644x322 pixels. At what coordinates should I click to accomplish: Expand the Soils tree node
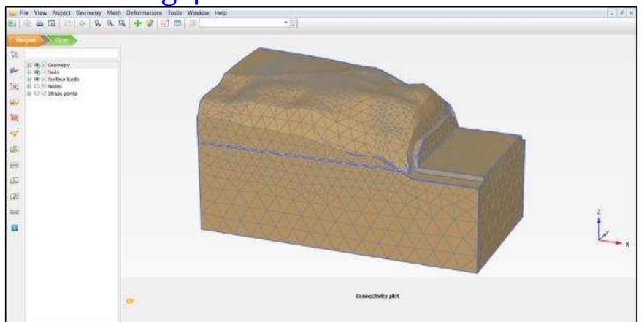(x=29, y=72)
